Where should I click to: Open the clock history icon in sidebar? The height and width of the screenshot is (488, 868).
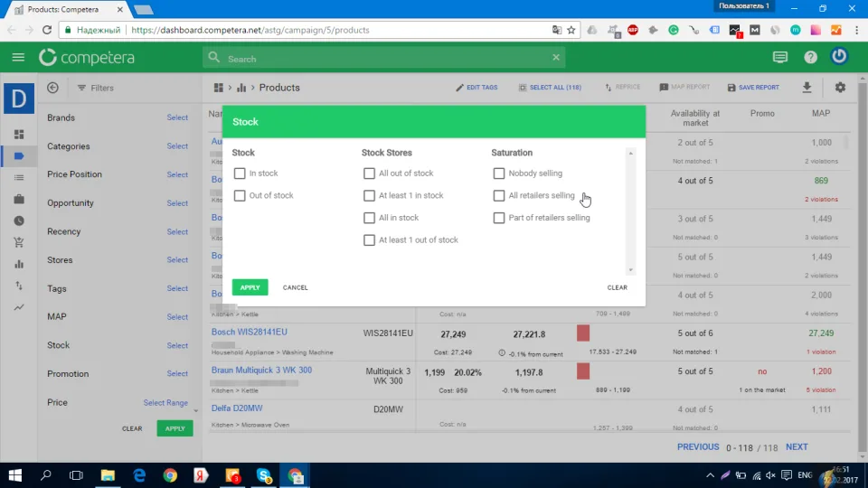[x=19, y=221]
